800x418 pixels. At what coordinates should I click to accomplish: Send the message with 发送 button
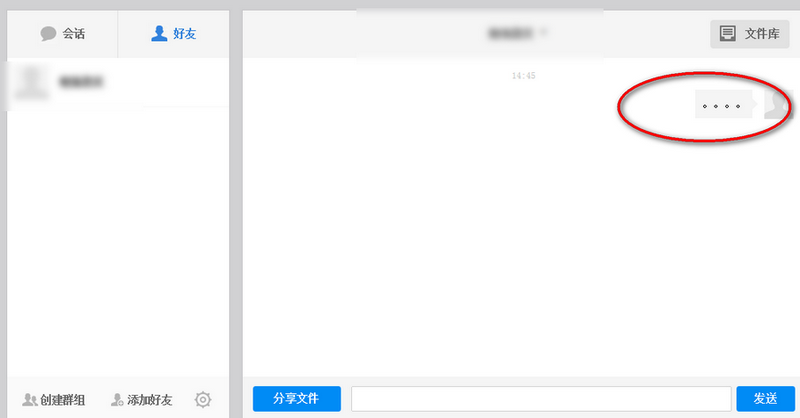coord(765,398)
